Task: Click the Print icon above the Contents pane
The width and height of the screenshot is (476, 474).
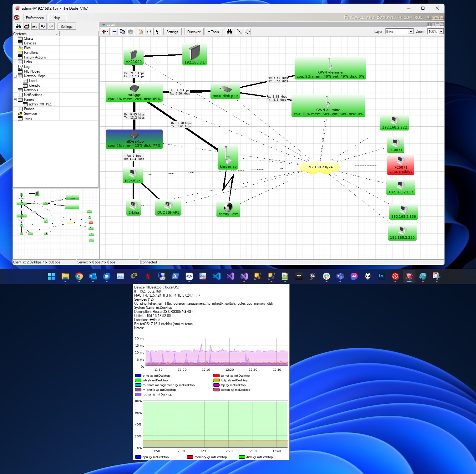Action: click(27, 26)
